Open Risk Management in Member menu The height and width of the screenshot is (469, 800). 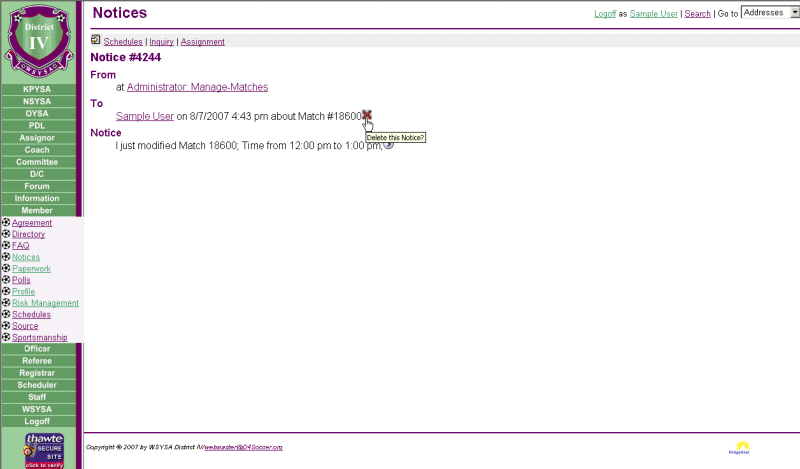[45, 303]
